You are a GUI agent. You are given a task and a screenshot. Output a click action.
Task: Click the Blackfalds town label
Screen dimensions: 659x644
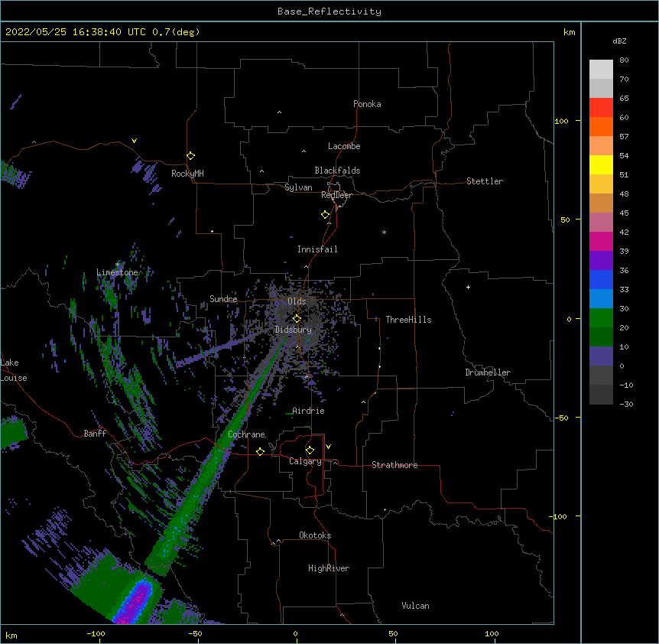coord(337,171)
